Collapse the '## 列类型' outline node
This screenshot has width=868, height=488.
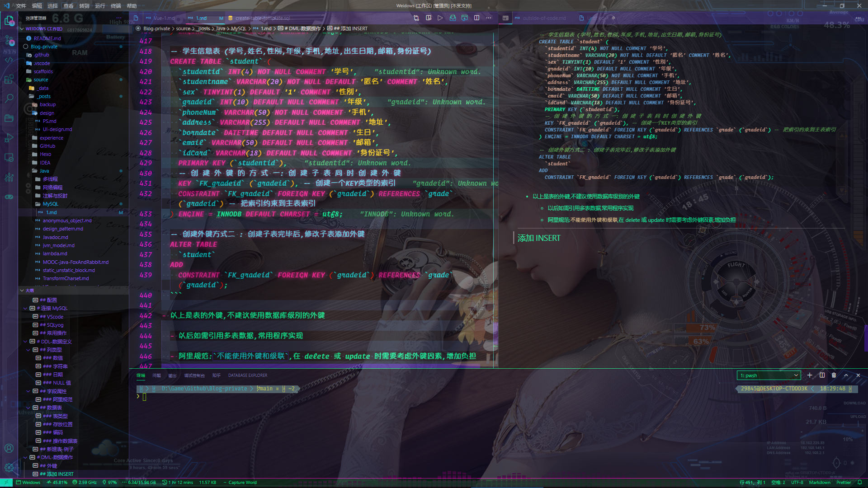coord(28,350)
